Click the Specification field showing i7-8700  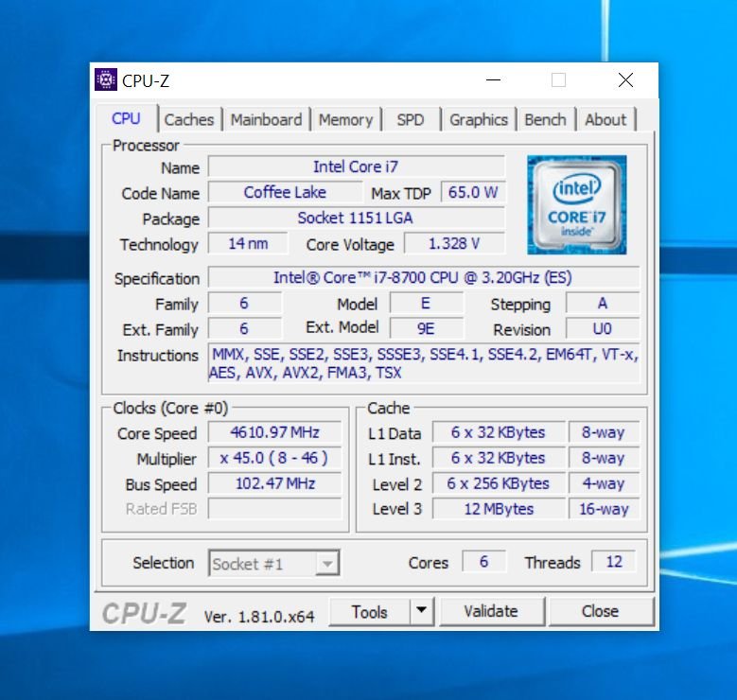pyautogui.click(x=424, y=277)
